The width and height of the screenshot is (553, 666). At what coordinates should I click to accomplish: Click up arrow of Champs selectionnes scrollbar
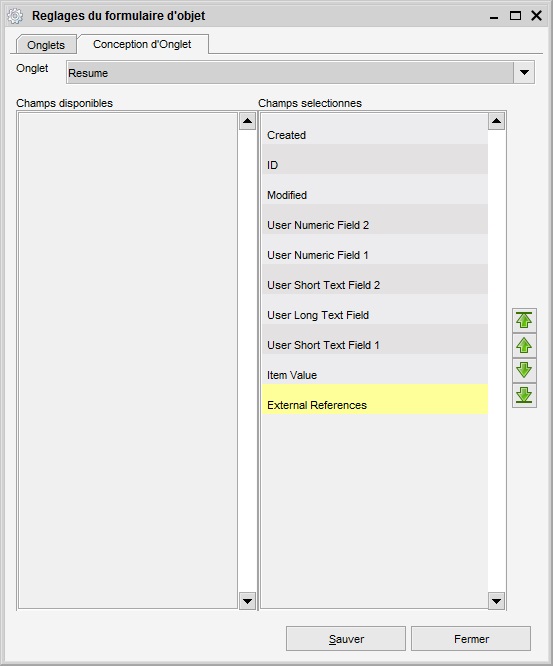click(x=496, y=121)
